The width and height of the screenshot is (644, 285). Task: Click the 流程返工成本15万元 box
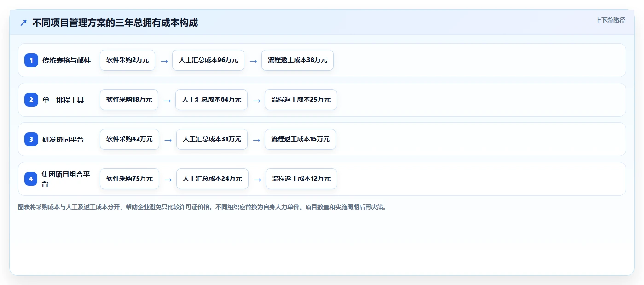[300, 139]
